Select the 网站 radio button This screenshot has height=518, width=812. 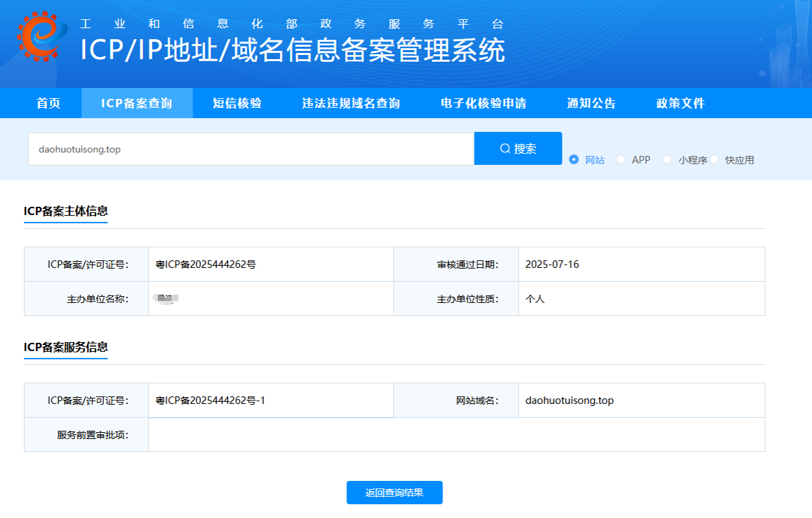tap(574, 159)
